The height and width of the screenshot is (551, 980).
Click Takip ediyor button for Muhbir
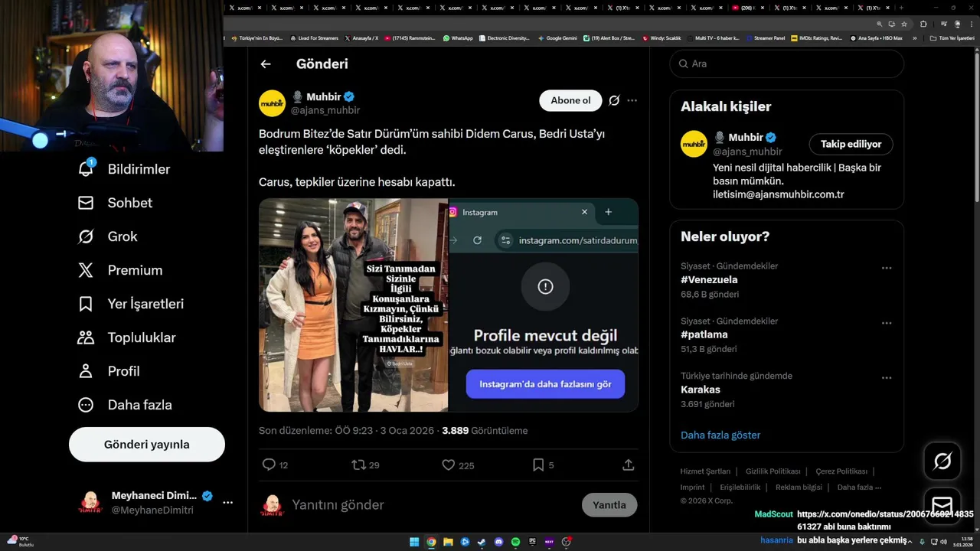851,144
